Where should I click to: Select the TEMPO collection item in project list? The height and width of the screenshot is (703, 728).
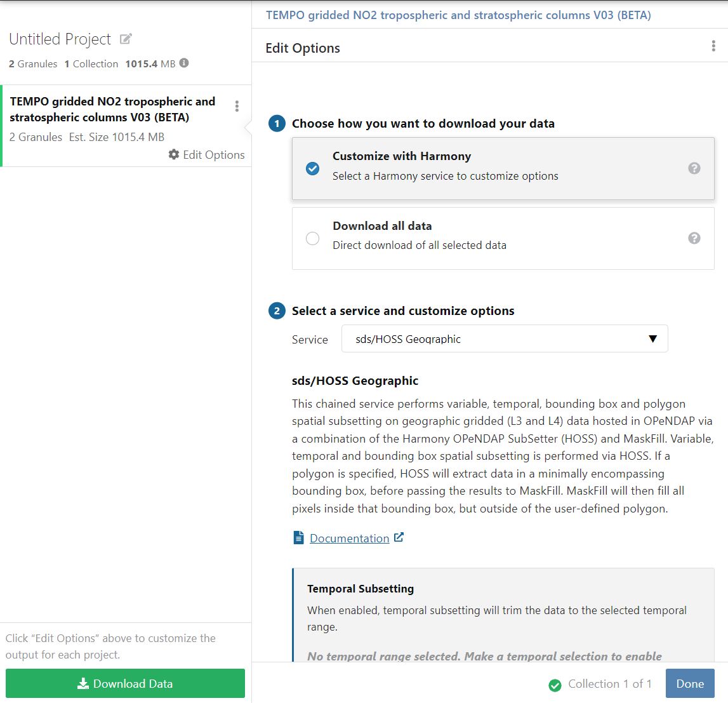(x=112, y=109)
